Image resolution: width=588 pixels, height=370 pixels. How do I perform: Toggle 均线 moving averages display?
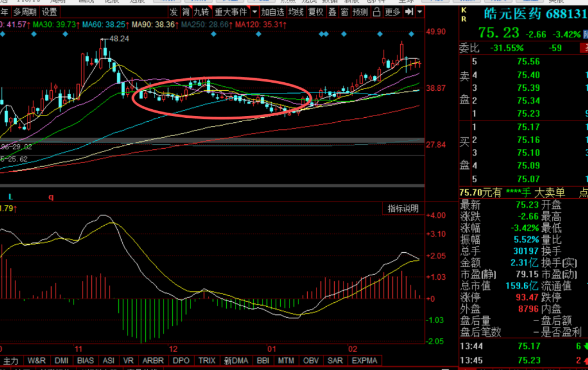click(x=295, y=11)
